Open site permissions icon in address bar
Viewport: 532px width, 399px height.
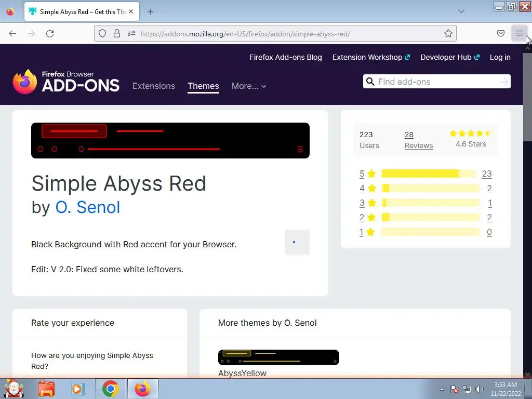[x=131, y=33]
